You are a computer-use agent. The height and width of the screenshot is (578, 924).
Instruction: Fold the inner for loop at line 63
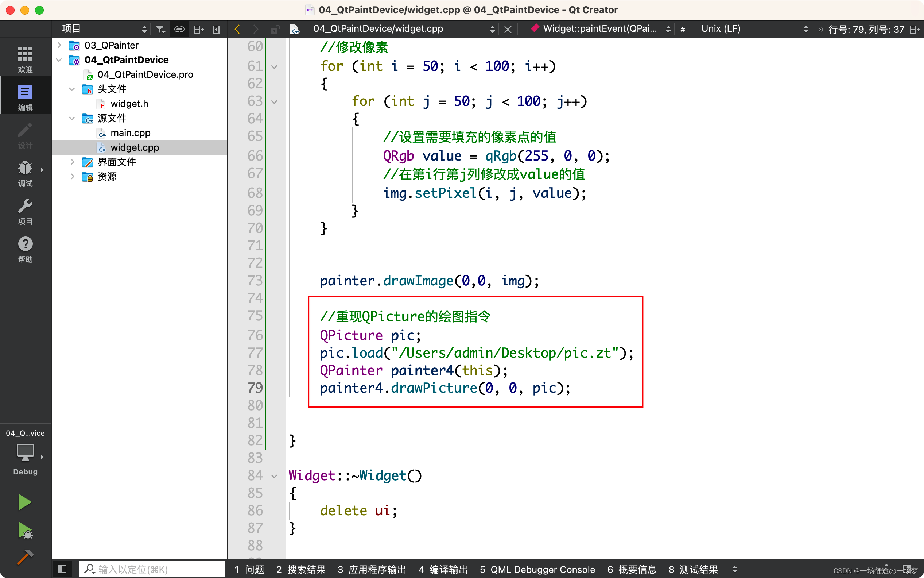point(274,102)
